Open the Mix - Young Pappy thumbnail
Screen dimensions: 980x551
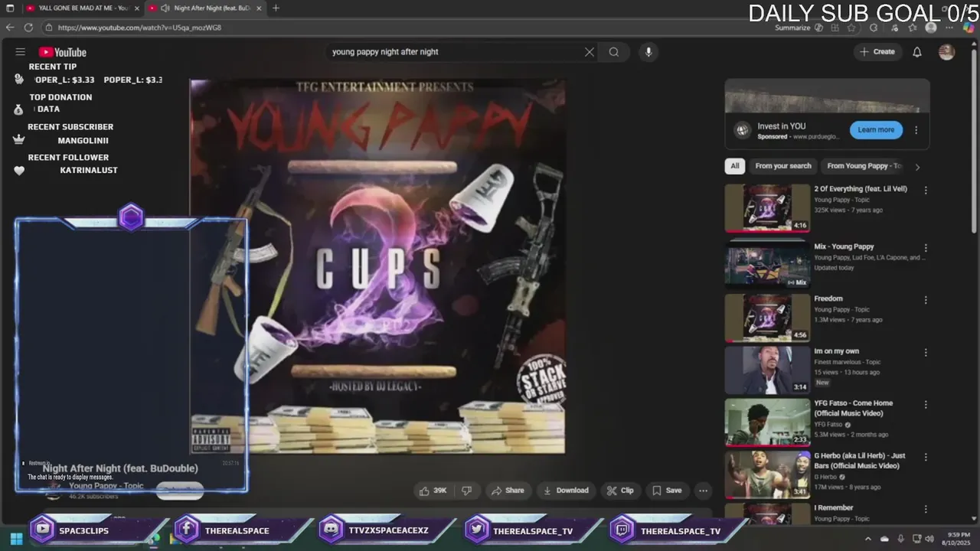767,264
